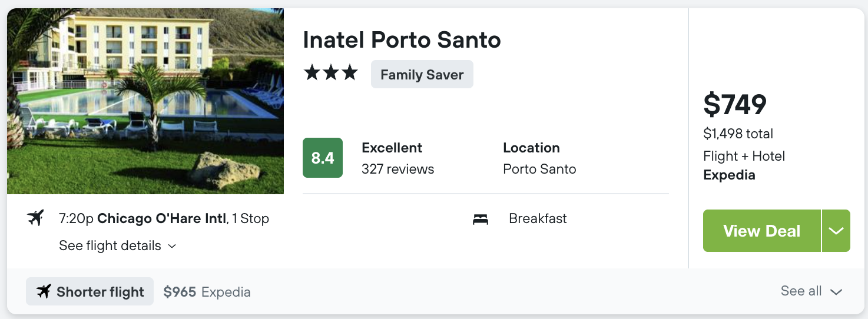868x319 pixels.
Task: Click the Family Saver tag
Action: coord(422,75)
